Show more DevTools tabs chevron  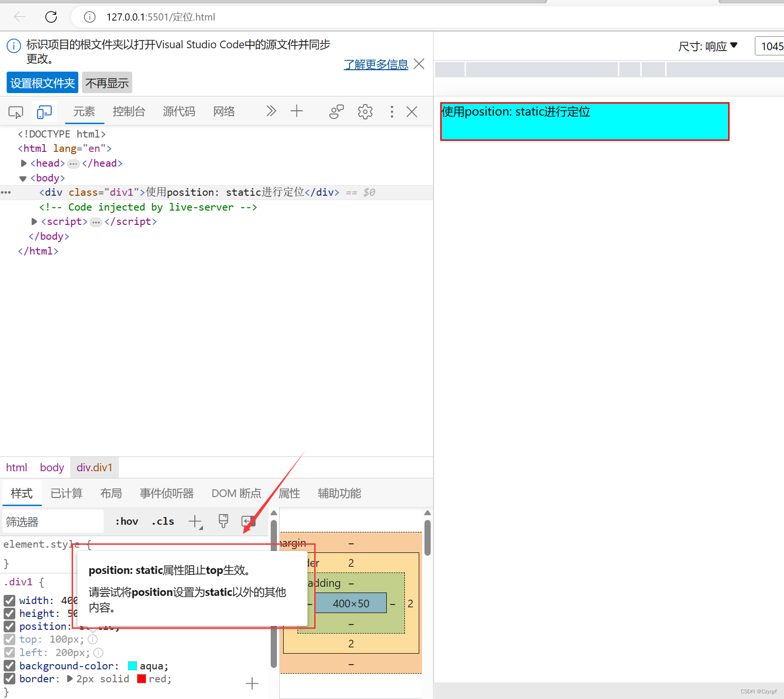click(271, 111)
